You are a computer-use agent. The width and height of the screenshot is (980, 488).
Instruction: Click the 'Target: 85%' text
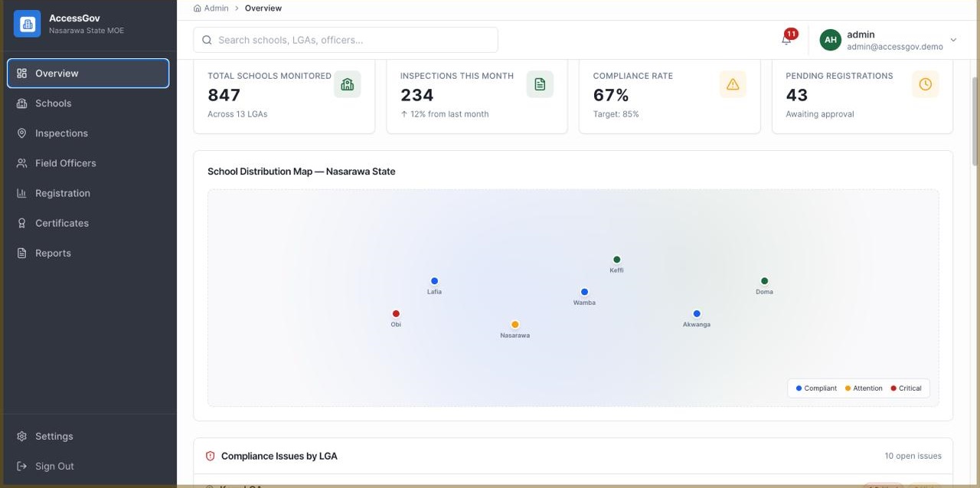pos(616,114)
